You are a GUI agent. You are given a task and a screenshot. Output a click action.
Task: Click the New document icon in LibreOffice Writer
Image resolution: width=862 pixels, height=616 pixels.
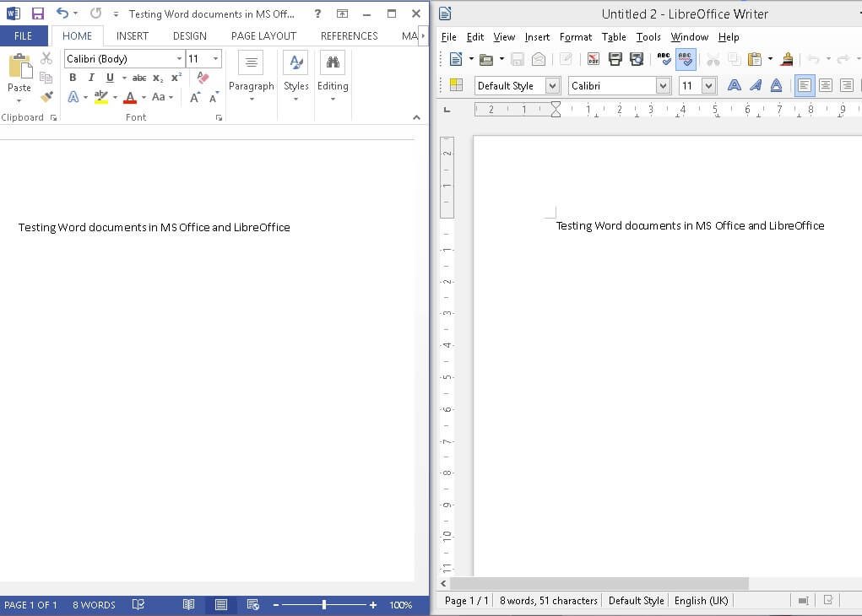pos(455,59)
